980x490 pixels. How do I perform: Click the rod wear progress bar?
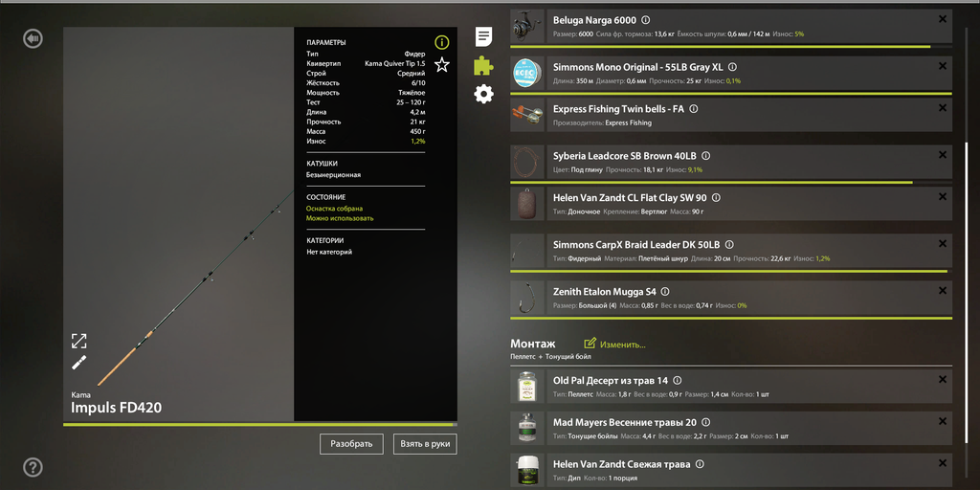click(260, 424)
